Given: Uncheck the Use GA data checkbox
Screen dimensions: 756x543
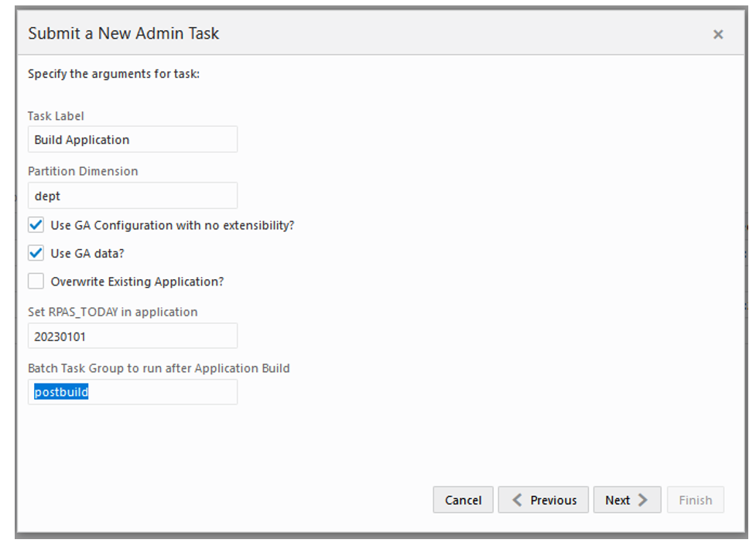Looking at the screenshot, I should [x=36, y=252].
